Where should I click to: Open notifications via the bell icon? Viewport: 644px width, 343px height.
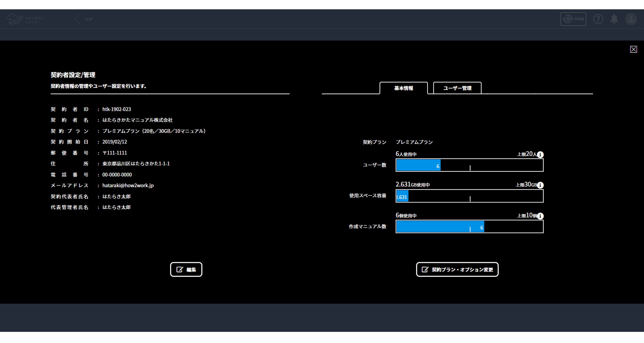[x=614, y=19]
